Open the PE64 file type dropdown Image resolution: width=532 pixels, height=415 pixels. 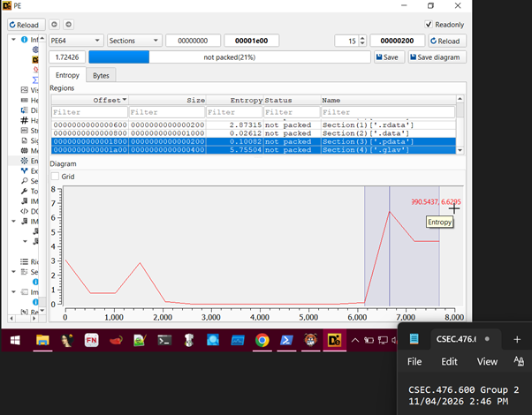[x=76, y=41]
